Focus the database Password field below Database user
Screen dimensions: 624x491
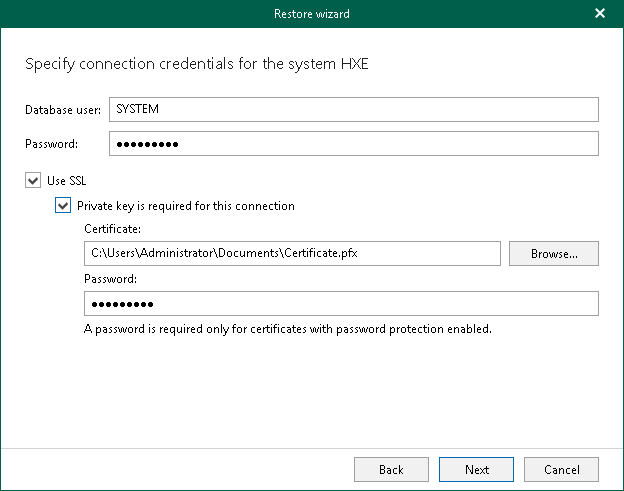point(353,144)
